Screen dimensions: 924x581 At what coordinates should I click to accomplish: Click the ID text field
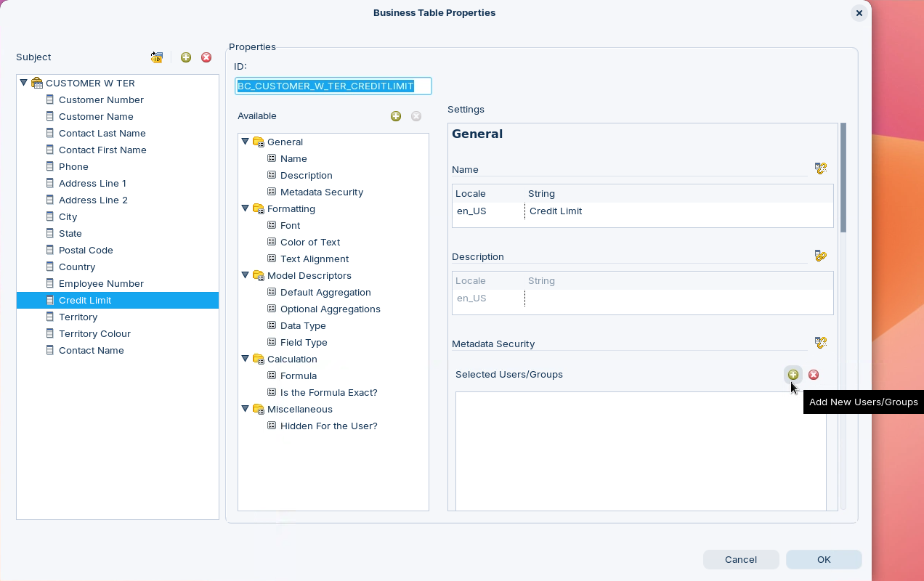pos(333,86)
